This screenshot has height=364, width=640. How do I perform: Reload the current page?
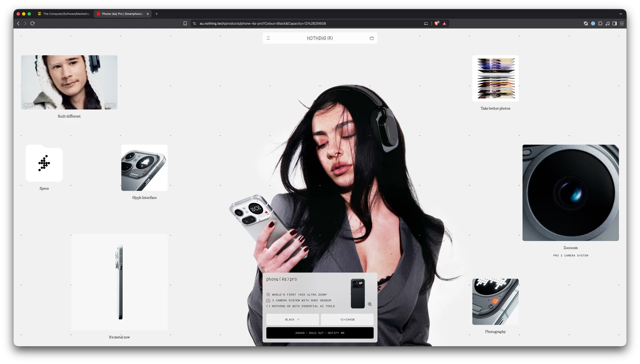[33, 23]
